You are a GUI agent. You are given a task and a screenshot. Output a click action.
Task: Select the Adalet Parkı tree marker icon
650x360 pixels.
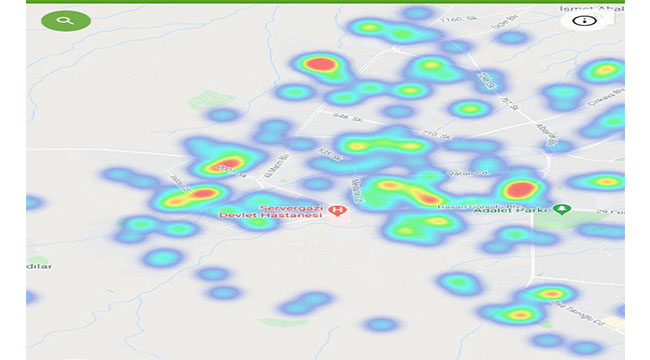[562, 209]
